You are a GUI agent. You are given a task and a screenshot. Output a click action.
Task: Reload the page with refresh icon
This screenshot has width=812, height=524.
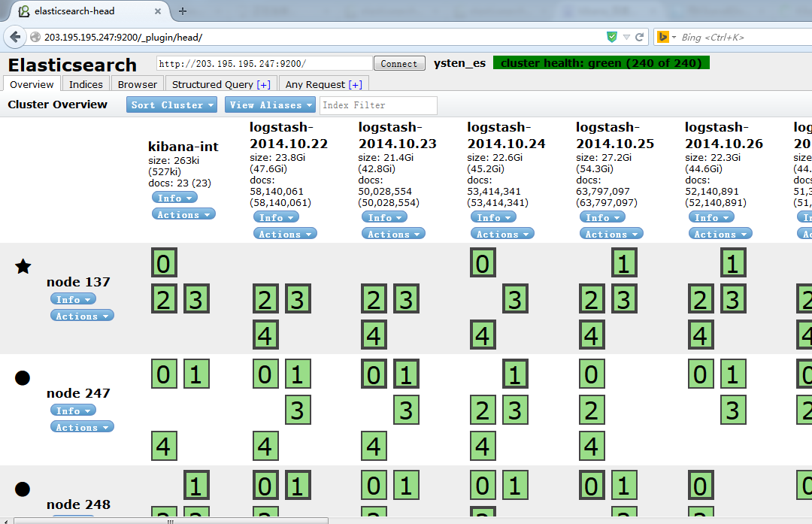coord(640,37)
